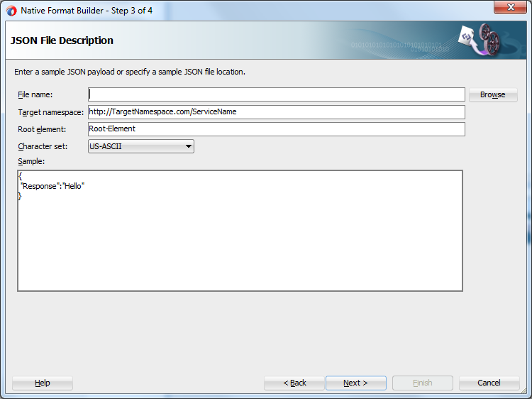Image resolution: width=532 pixels, height=399 pixels.
Task: Click the JSON File Description heading
Action: pyautogui.click(x=62, y=40)
